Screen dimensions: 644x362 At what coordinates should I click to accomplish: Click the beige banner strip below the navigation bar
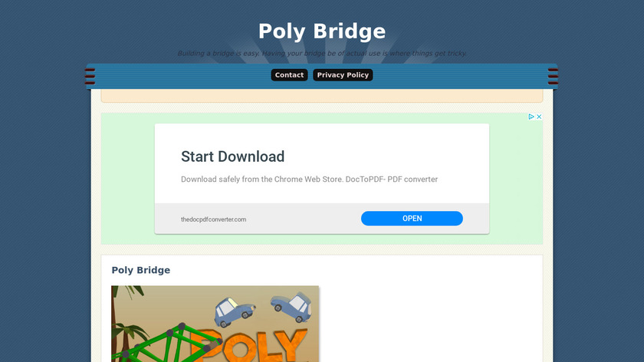tap(322, 96)
